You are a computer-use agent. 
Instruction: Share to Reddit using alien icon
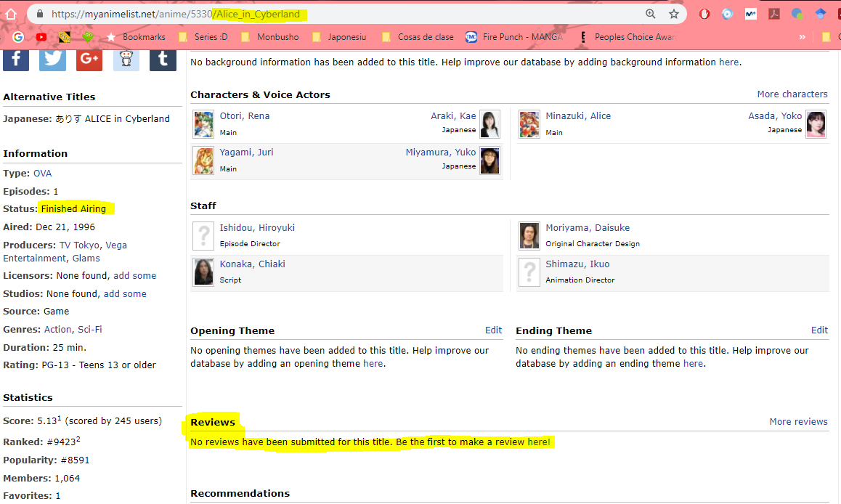pyautogui.click(x=126, y=60)
